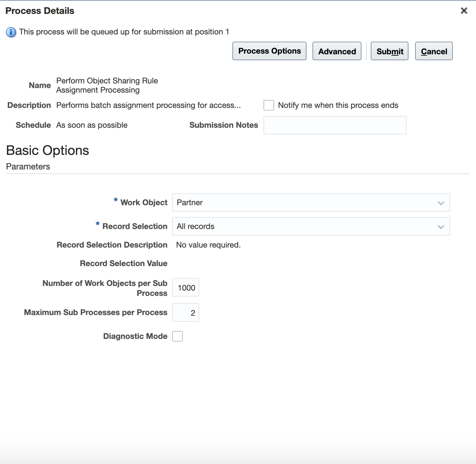Click the 'No value required.' text
The height and width of the screenshot is (464, 476).
pyautogui.click(x=208, y=245)
